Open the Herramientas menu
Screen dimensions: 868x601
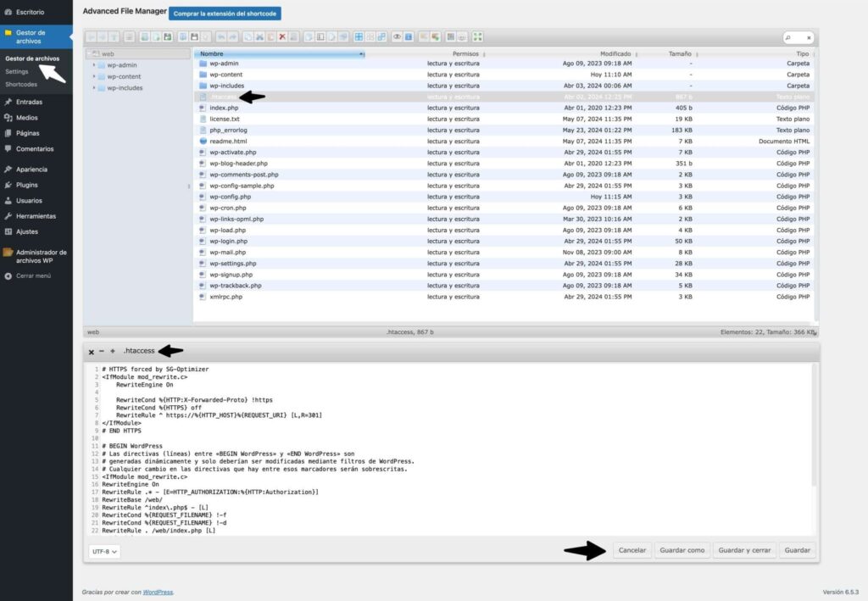[36, 216]
